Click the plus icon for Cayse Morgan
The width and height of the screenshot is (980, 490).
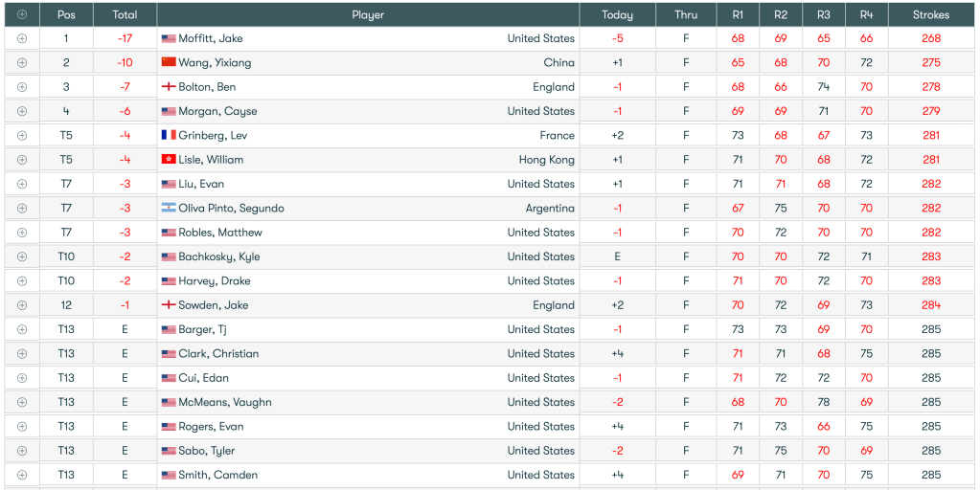22,111
